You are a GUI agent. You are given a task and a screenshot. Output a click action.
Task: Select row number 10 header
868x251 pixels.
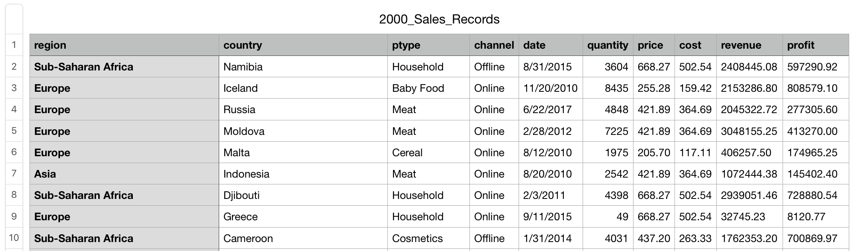pos(14,238)
